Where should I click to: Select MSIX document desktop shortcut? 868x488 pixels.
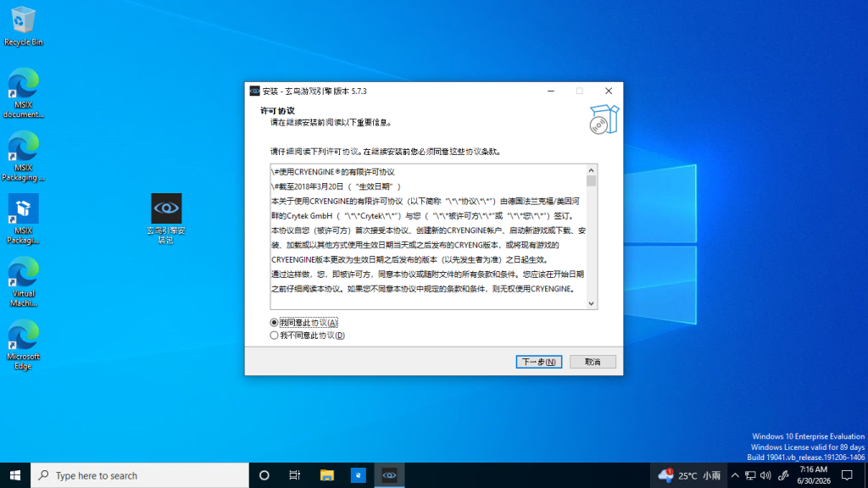click(23, 93)
